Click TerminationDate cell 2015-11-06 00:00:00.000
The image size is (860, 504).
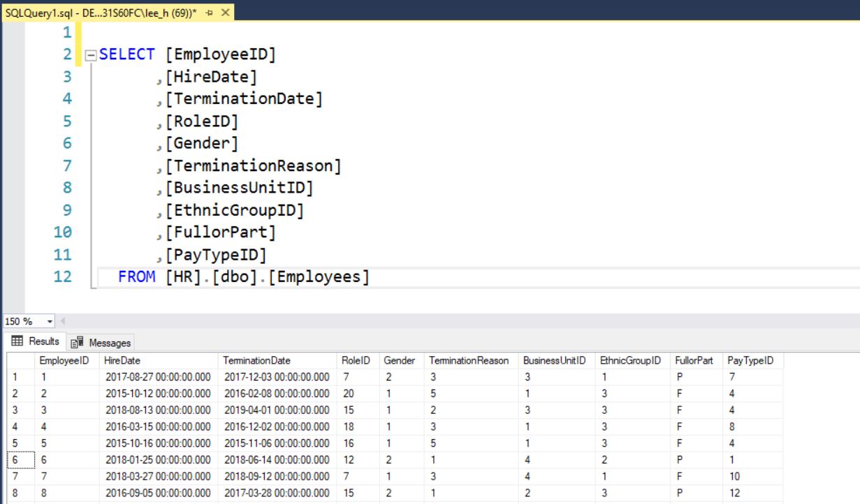tap(278, 443)
